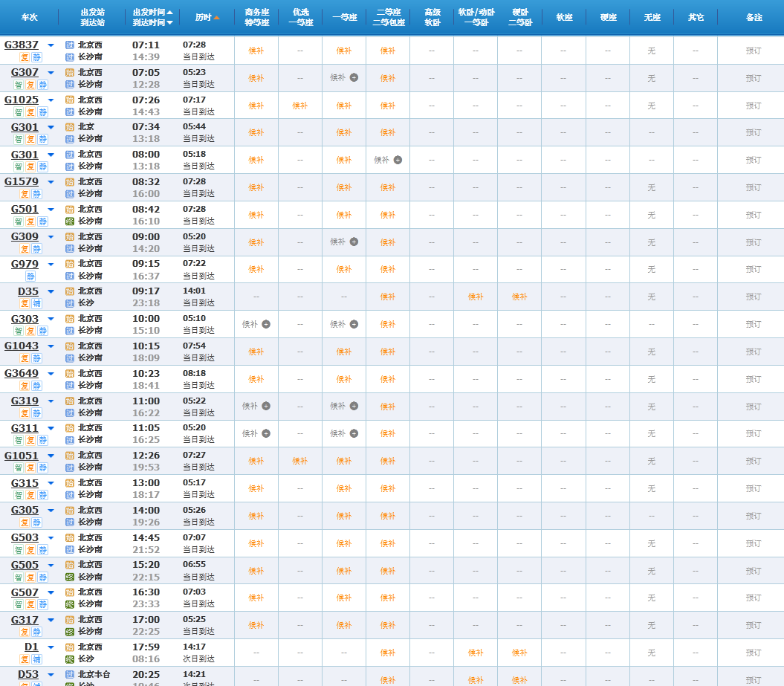Viewport: 784px width, 686px height.
Task: Click the 始 origin-station icon for G1025
Action: [70, 100]
